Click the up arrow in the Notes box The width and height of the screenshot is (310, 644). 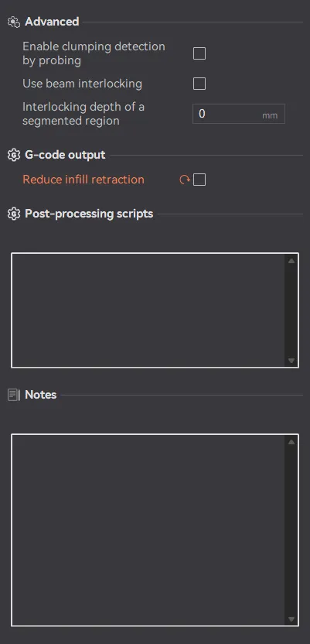(x=291, y=442)
